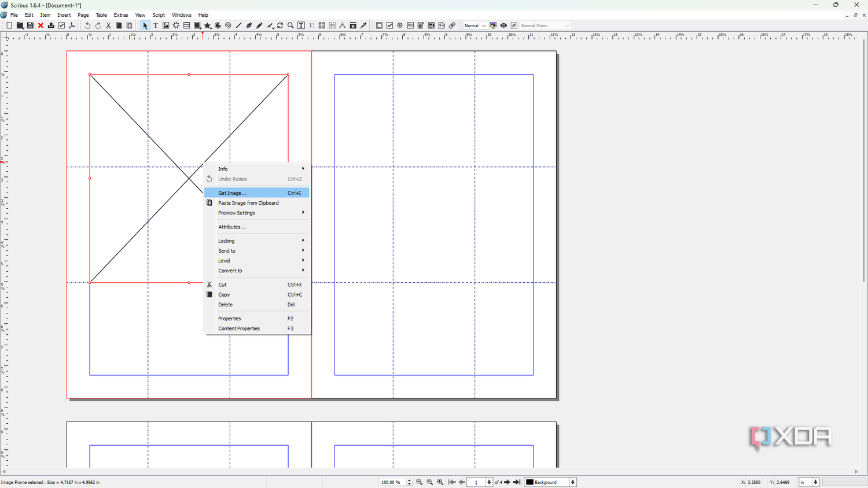
Task: Select the Spiral tool
Action: click(229, 25)
